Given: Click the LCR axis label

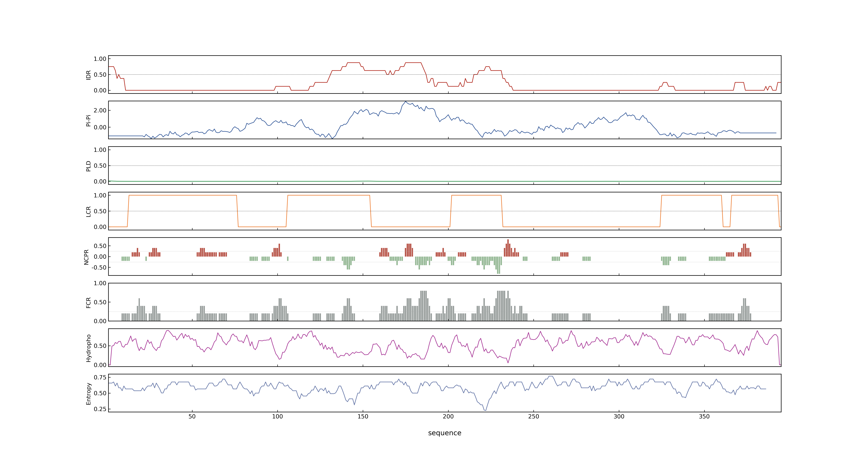Looking at the screenshot, I should [89, 211].
